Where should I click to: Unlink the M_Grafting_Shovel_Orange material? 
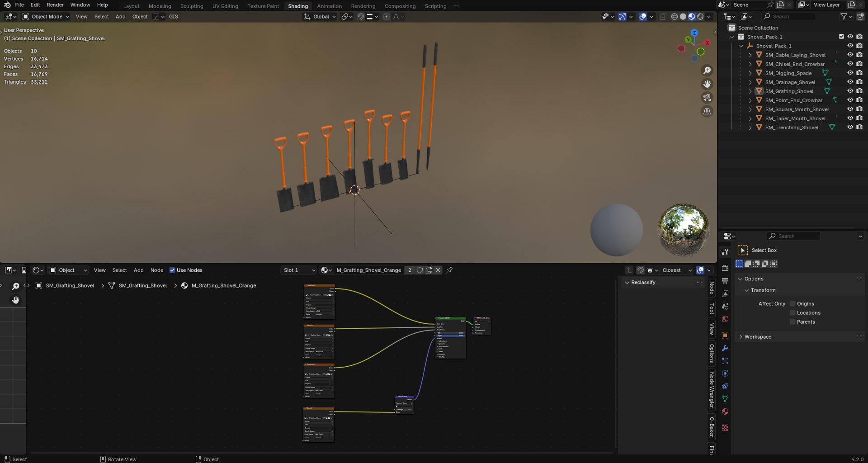[438, 270]
